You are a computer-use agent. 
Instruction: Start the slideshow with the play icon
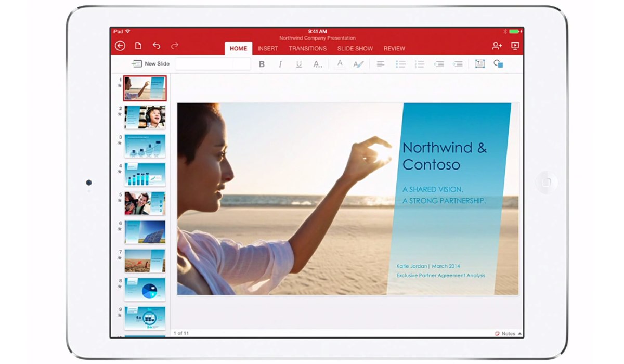pyautogui.click(x=515, y=46)
